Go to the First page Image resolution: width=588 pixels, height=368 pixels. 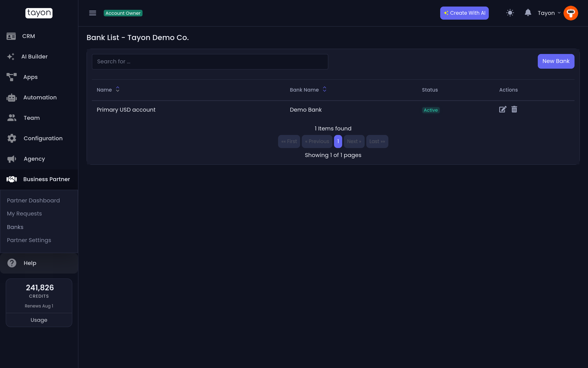pos(289,141)
